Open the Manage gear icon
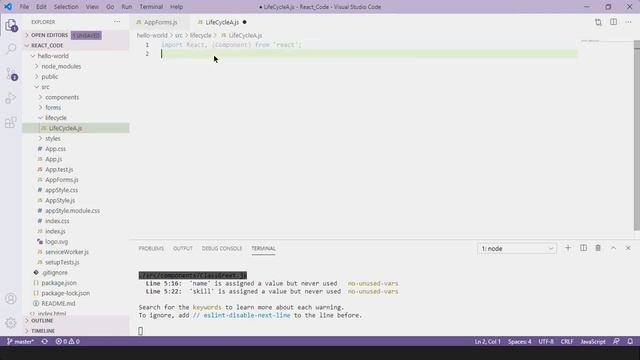Screen dimensions: 640x360 (11, 323)
